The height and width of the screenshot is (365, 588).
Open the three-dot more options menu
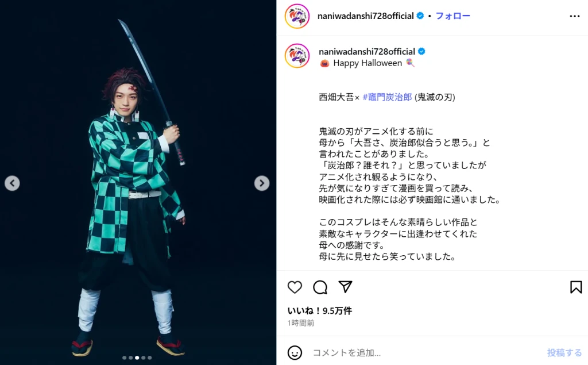click(x=574, y=16)
